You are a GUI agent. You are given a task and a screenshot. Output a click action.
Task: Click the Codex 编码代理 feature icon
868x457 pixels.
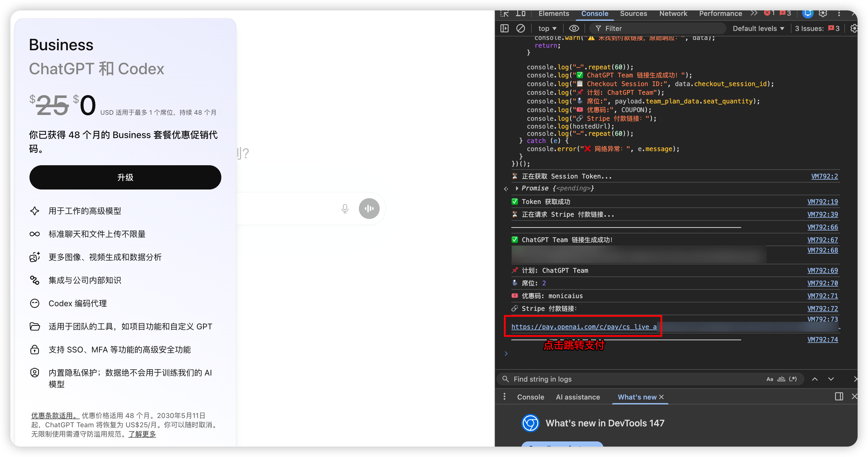point(35,303)
